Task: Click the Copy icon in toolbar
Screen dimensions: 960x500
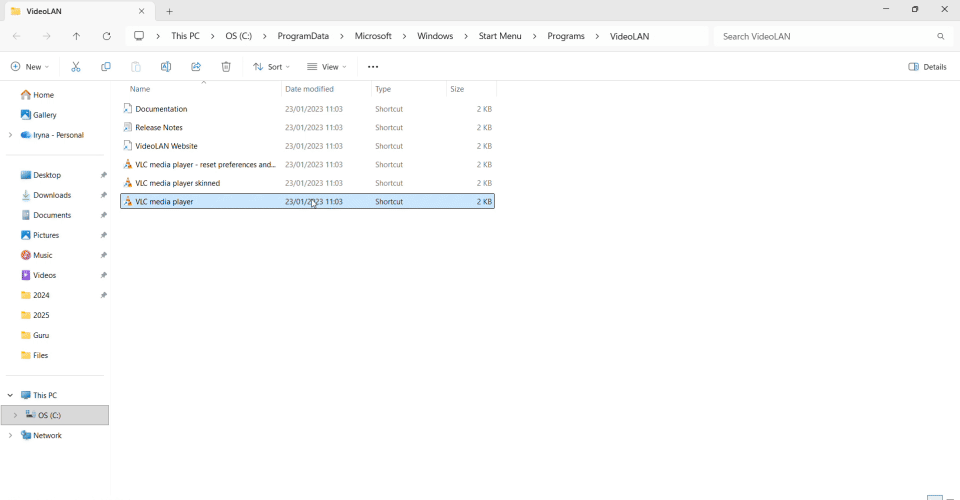Action: click(105, 67)
